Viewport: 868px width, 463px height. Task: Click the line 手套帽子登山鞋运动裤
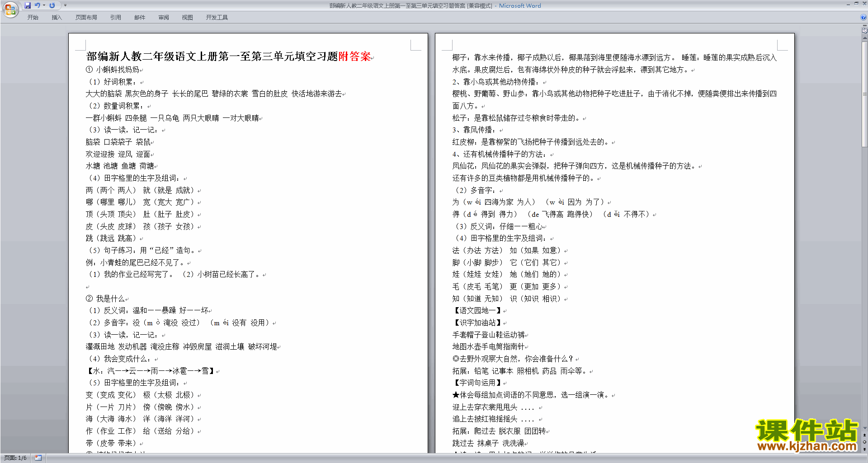click(489, 335)
